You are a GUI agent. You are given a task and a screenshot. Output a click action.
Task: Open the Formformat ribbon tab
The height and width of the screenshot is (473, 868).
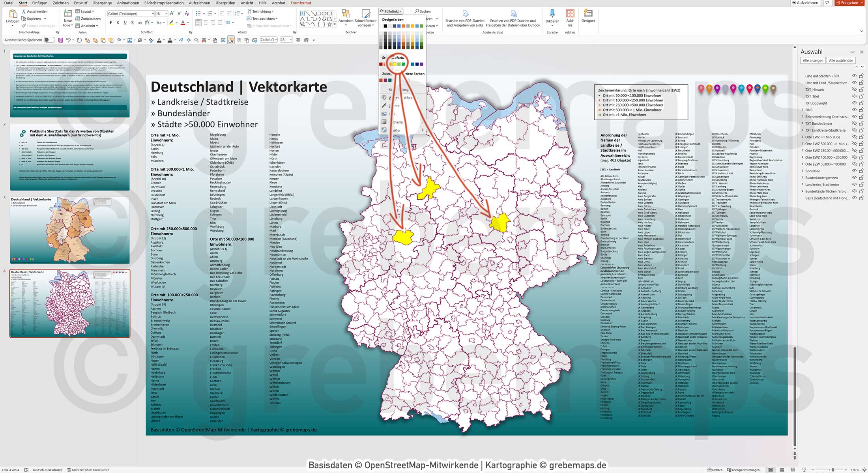[301, 3]
